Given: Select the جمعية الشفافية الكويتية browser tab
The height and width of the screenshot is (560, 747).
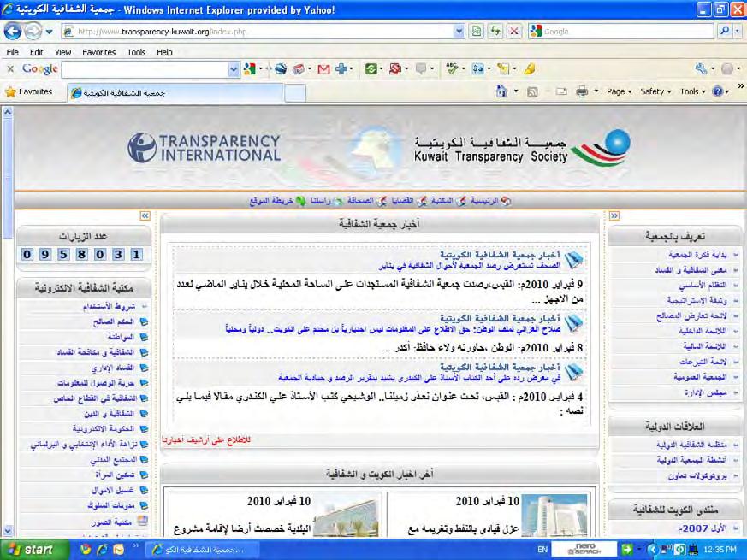Looking at the screenshot, I should pos(176,93).
